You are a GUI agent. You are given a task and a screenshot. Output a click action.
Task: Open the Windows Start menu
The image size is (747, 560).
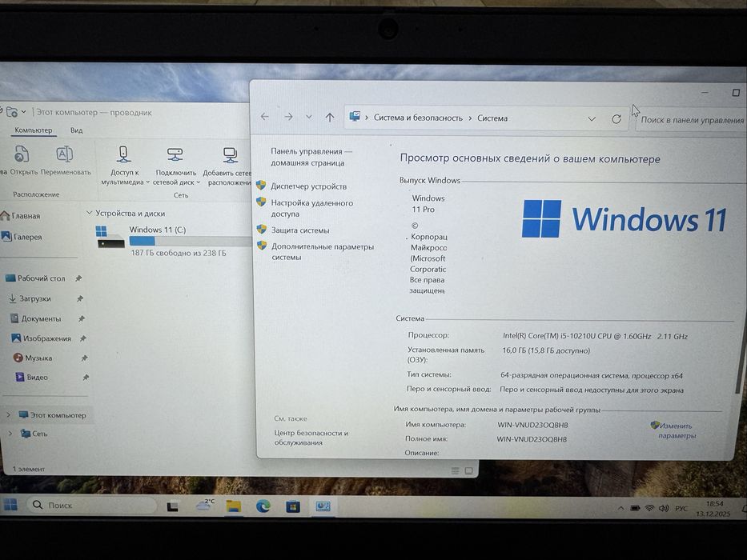pos(10,504)
